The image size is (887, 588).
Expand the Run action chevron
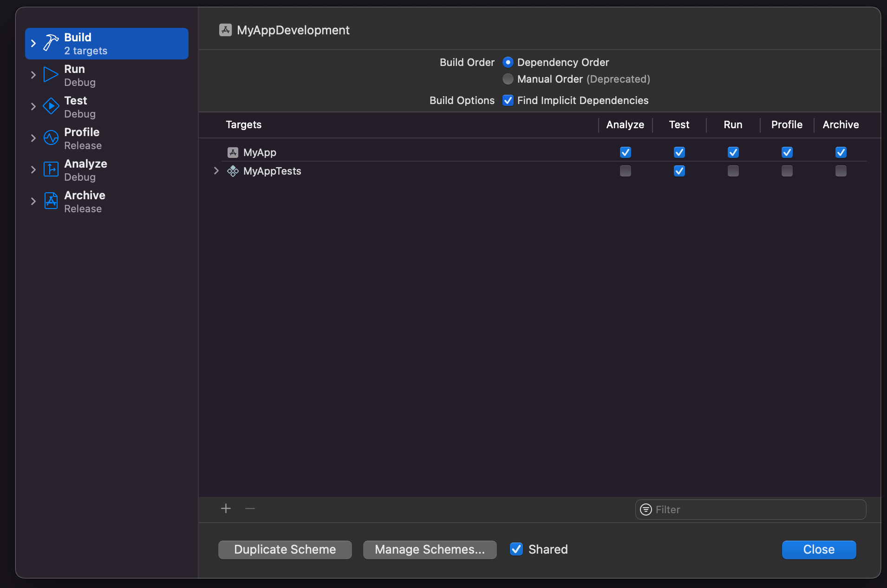(x=33, y=75)
